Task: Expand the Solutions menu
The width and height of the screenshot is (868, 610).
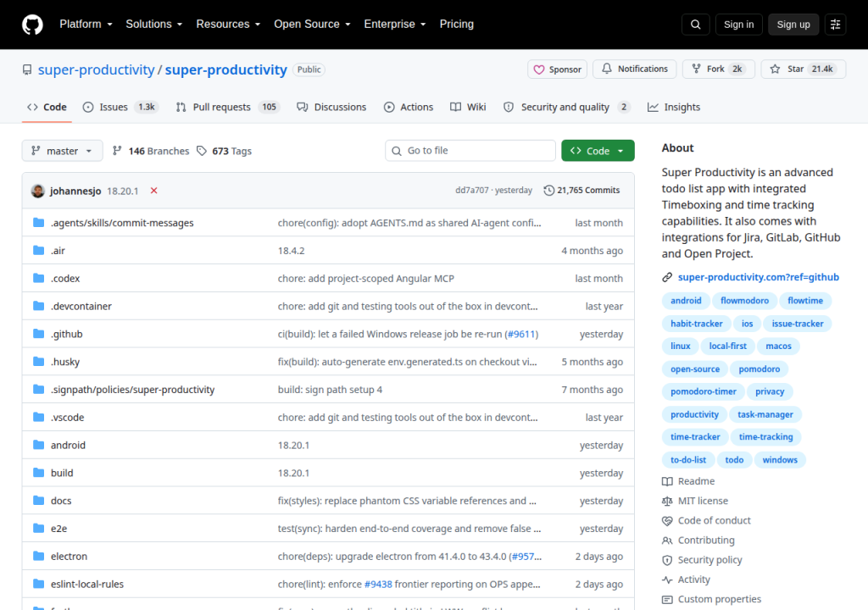Action: 154,25
